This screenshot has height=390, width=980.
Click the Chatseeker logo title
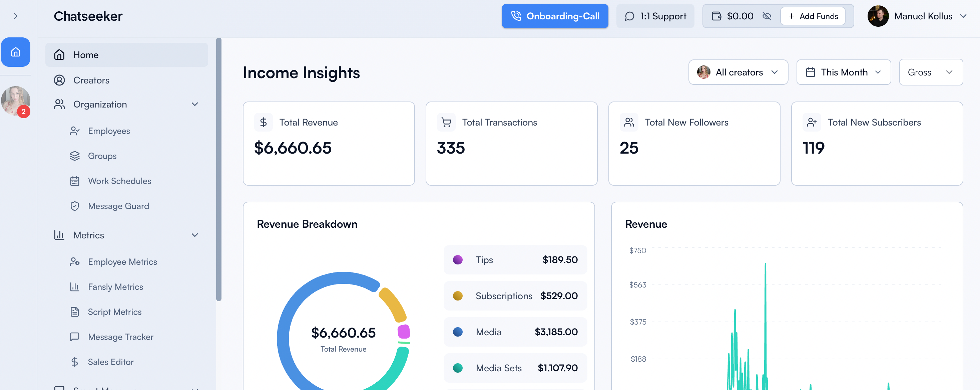point(88,16)
